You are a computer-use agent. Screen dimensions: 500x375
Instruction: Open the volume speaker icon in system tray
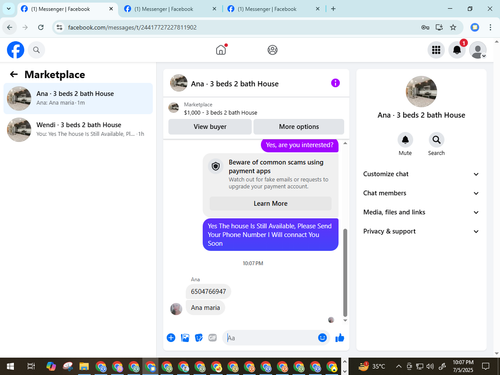430,367
